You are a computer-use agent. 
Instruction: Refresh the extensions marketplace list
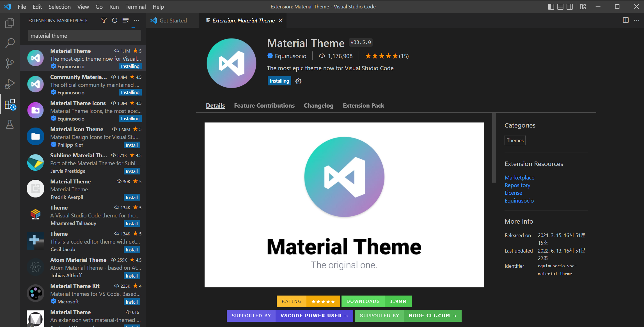(114, 20)
